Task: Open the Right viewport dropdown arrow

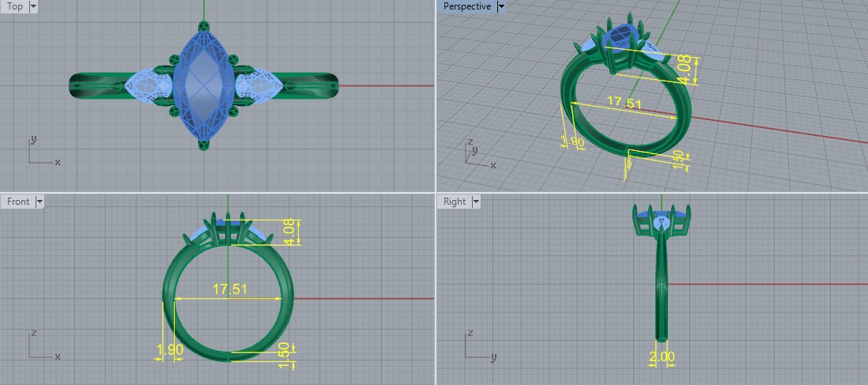Action: (476, 202)
